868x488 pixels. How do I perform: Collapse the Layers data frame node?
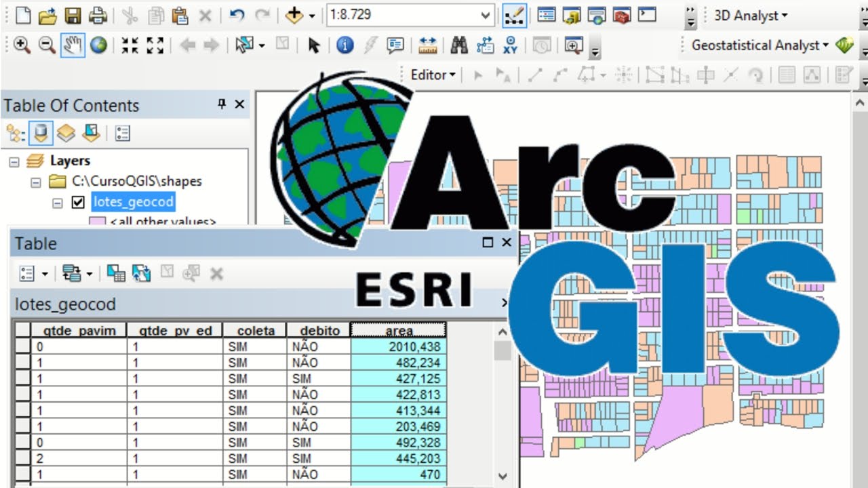tap(14, 161)
